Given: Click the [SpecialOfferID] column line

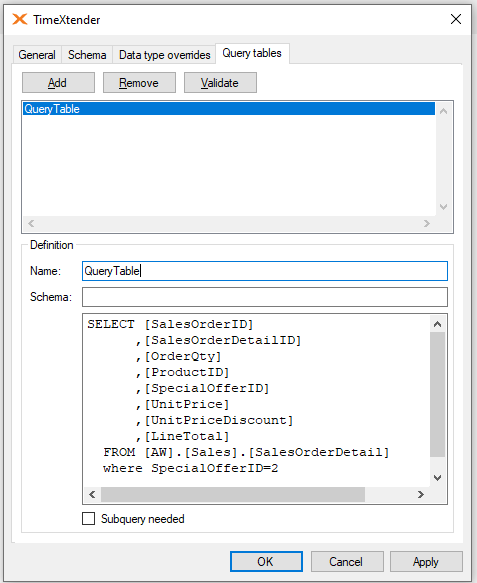Looking at the screenshot, I should click(x=202, y=388).
